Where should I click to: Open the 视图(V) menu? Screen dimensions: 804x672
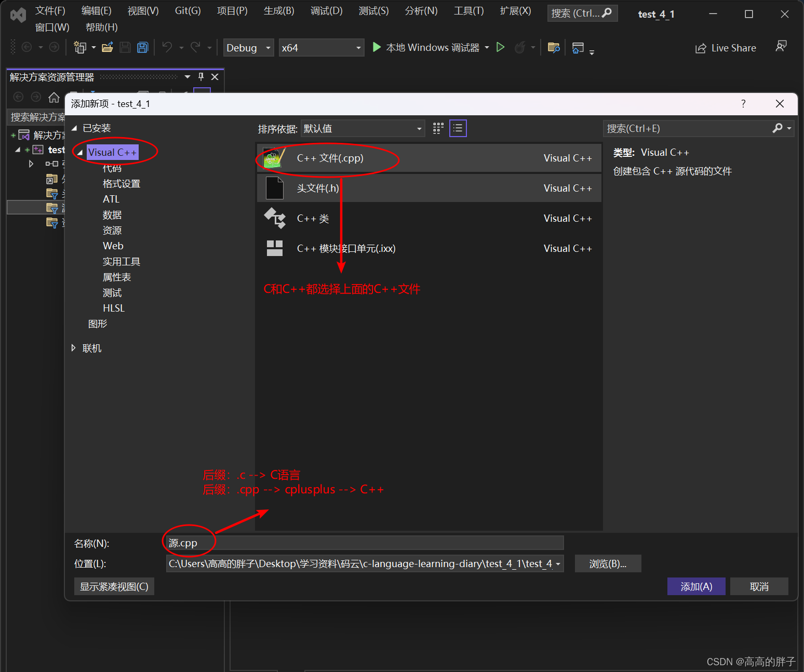[143, 11]
